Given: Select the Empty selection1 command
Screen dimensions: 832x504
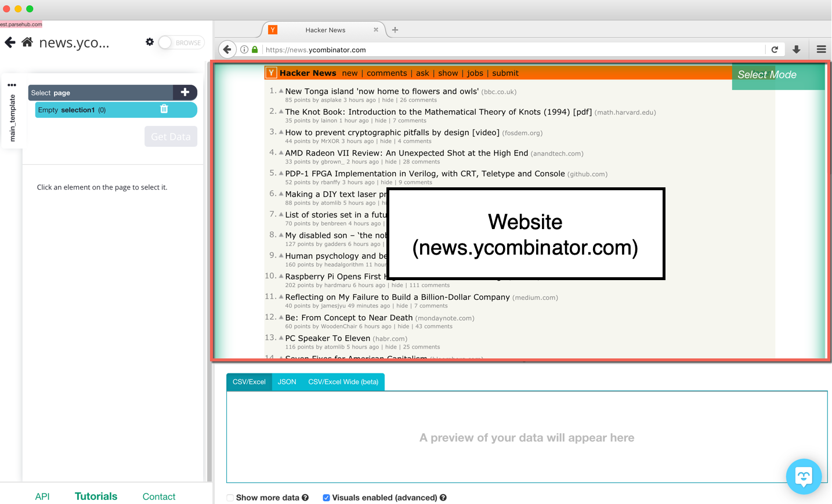Looking at the screenshot, I should [x=116, y=110].
